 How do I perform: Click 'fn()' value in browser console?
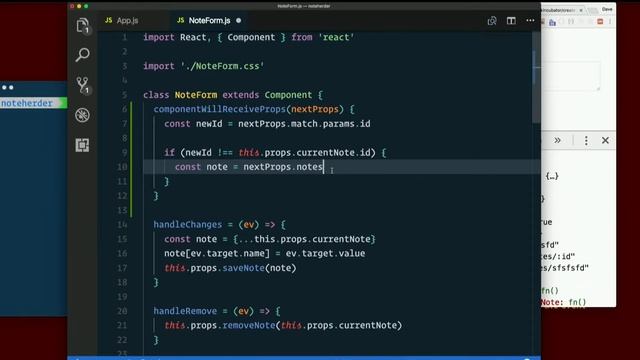click(577, 302)
